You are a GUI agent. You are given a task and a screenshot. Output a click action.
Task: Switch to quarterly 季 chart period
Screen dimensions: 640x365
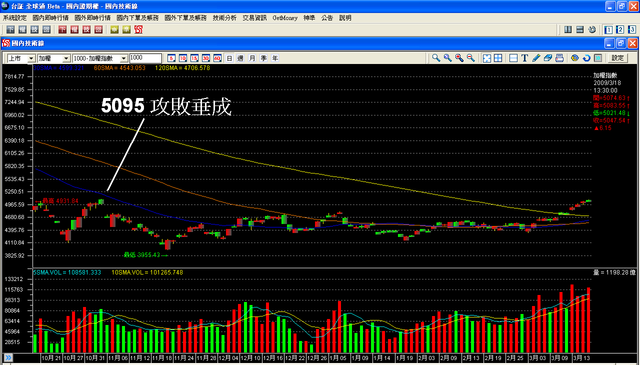click(264, 58)
